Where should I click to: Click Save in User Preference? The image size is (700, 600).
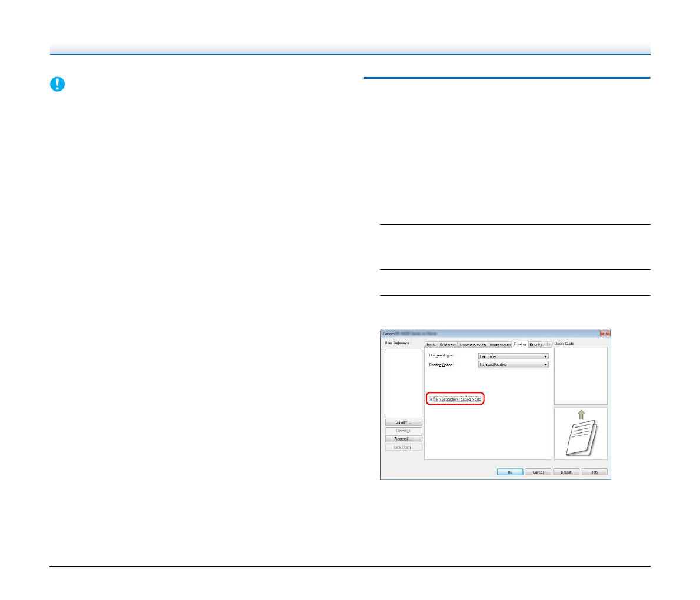[404, 422]
